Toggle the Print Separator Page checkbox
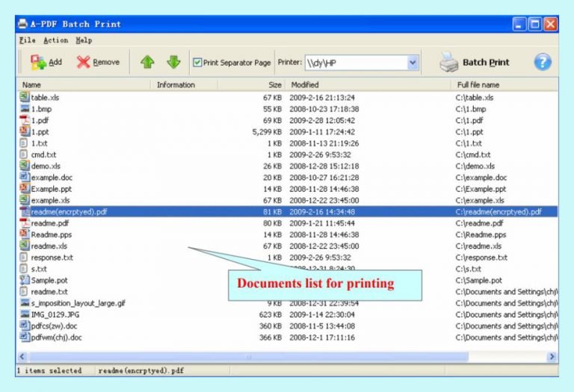The width and height of the screenshot is (574, 392). (x=197, y=63)
